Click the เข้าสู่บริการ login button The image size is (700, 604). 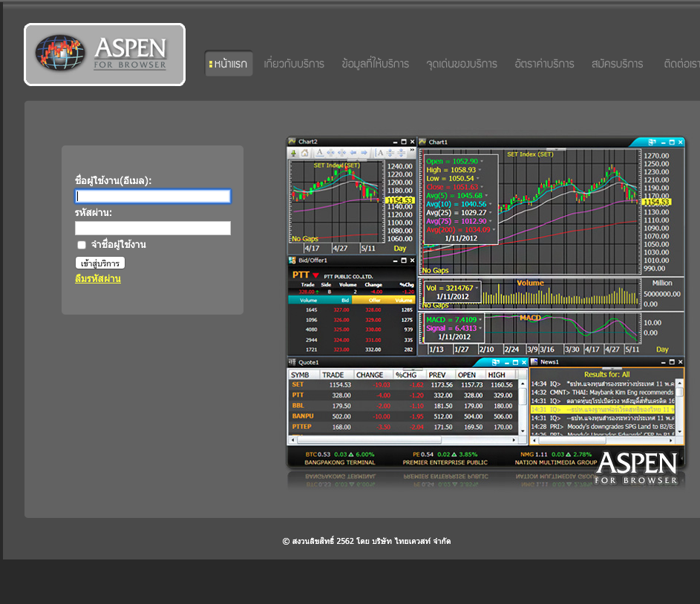click(100, 263)
